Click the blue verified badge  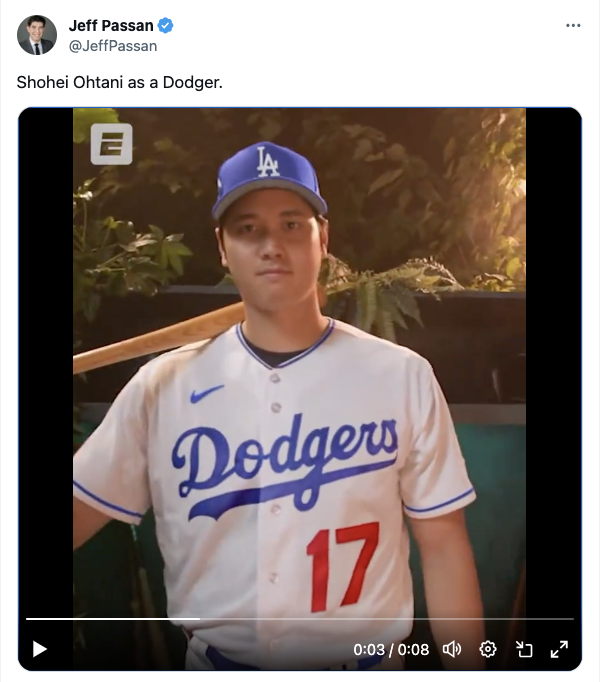tap(165, 26)
